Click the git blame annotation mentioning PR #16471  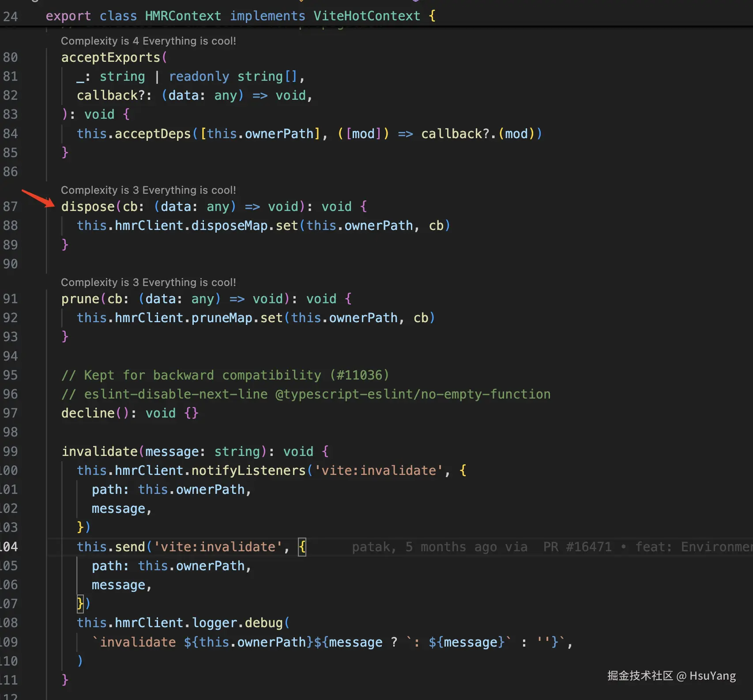552,547
